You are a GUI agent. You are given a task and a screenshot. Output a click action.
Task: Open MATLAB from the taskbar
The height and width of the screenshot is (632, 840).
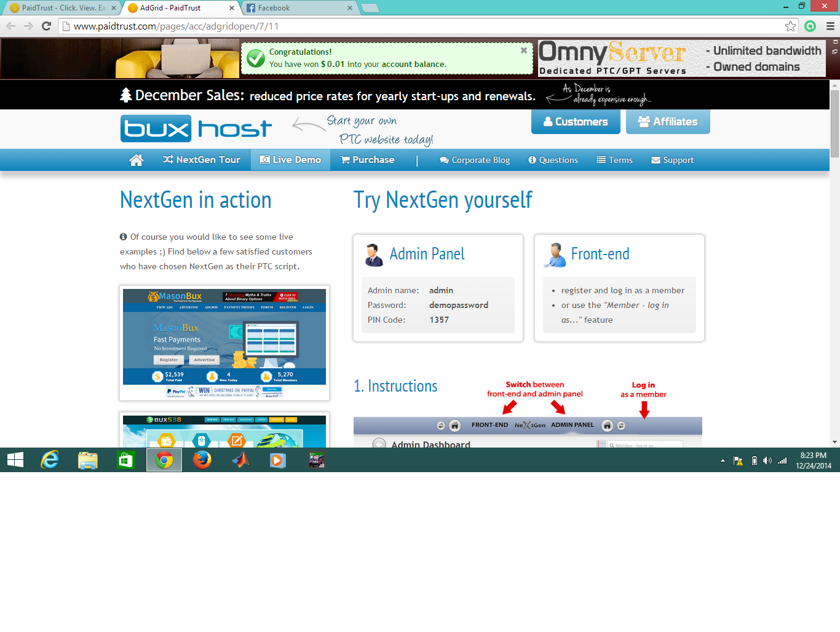(240, 460)
